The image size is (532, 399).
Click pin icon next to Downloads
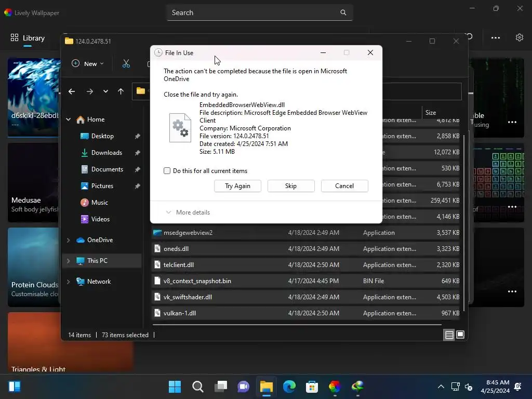(137, 153)
